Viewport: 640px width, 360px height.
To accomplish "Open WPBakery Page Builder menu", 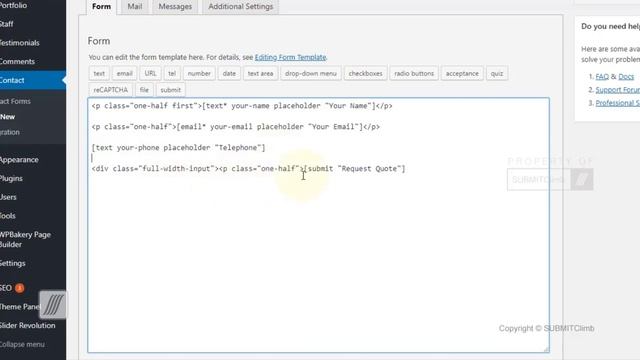I will coord(25,240).
